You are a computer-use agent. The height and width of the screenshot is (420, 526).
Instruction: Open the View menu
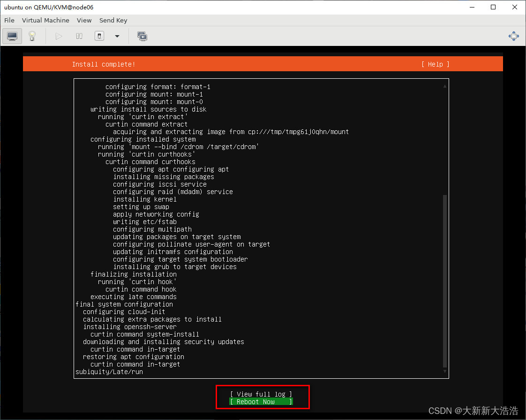coord(84,20)
